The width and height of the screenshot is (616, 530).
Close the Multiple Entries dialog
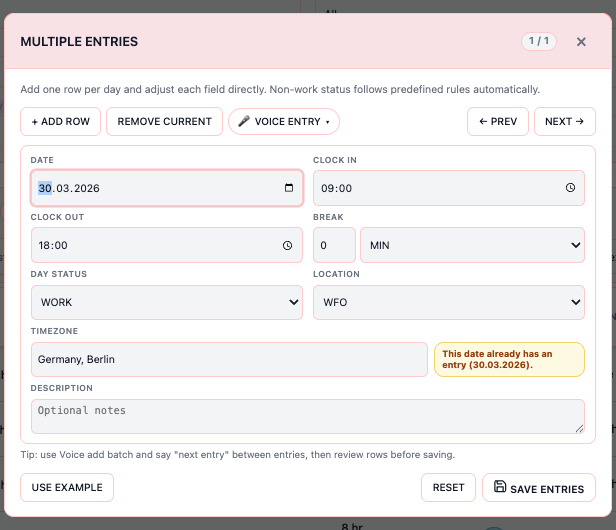coord(581,42)
